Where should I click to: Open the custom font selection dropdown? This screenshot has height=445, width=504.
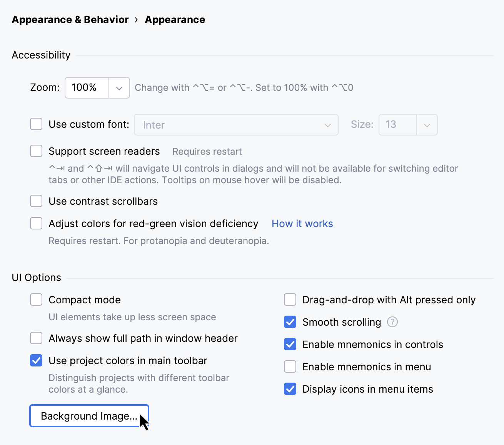coord(327,125)
